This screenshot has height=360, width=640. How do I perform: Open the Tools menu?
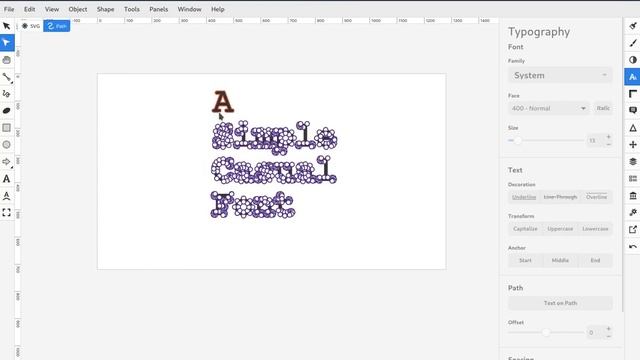pos(131,9)
